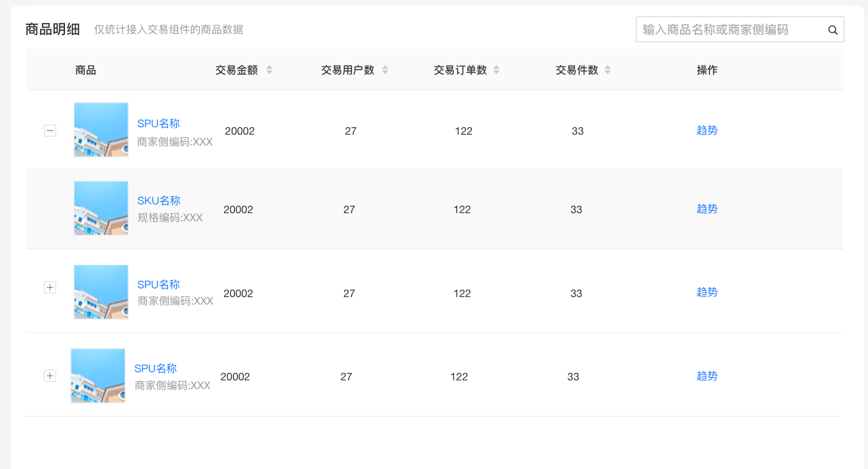Sort the 交易件数 column descending
The height and width of the screenshot is (469, 868).
[x=607, y=72]
